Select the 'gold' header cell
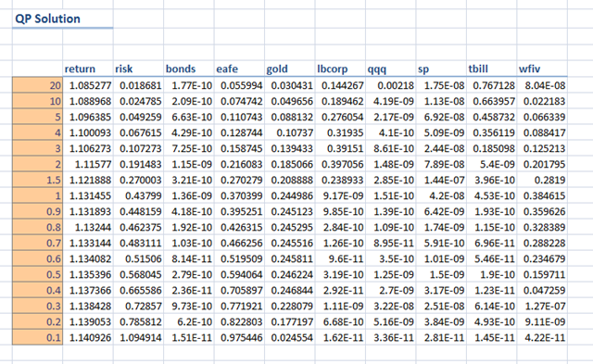593x364 pixels. coord(289,69)
